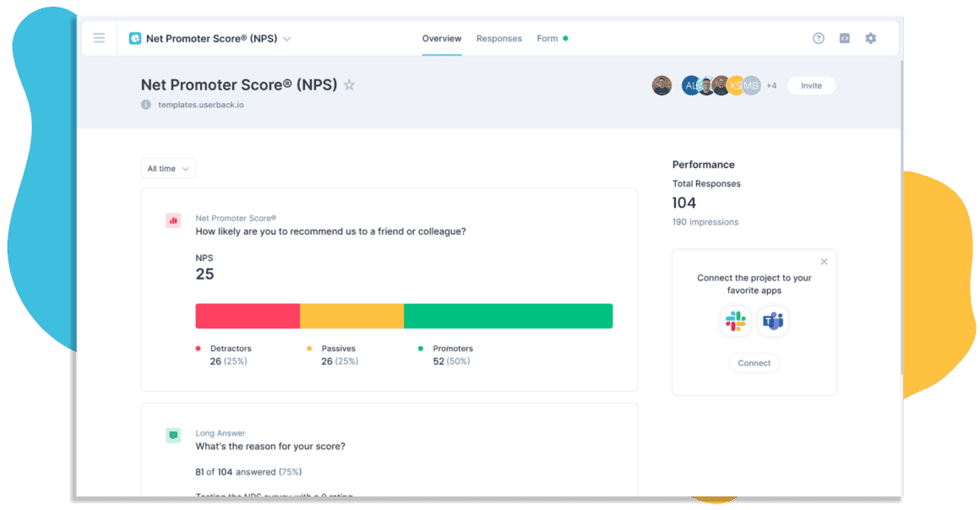Switch to the Responses tab
Viewport: 980px width, 510px height.
(498, 39)
